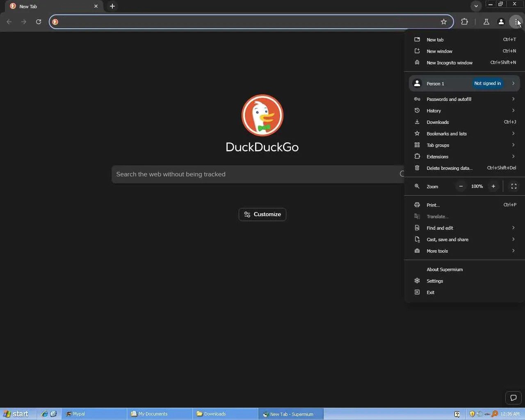The width and height of the screenshot is (525, 420).
Task: Decrease zoom with the minus button
Action: [x=461, y=187]
